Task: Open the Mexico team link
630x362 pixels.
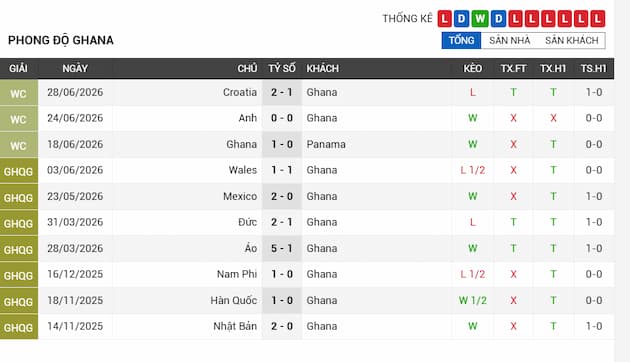Action: (240, 196)
